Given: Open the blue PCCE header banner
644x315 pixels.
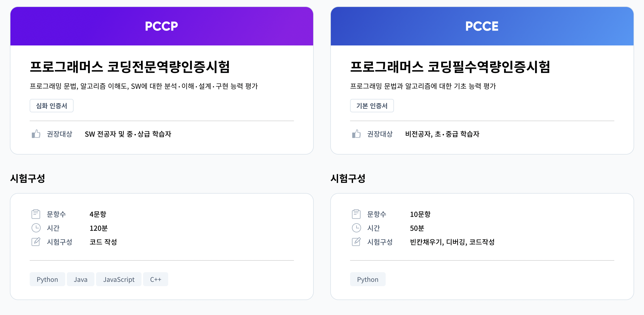Looking at the screenshot, I should click(x=482, y=26).
